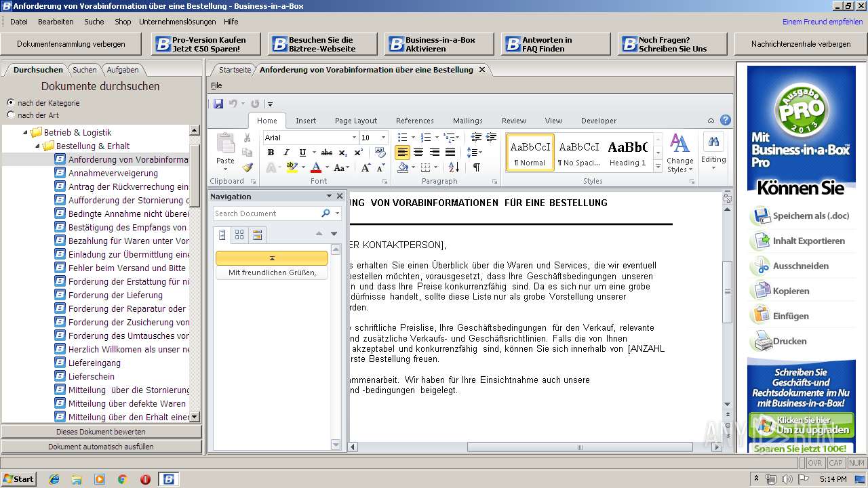The height and width of the screenshot is (488, 868).
Task: Click Windows Start button
Action: 18,479
